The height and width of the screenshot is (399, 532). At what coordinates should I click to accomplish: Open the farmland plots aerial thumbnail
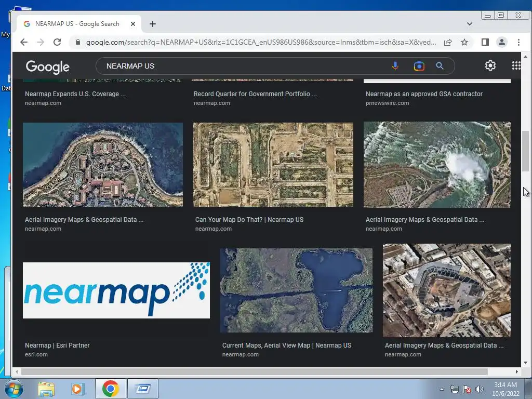coord(273,165)
